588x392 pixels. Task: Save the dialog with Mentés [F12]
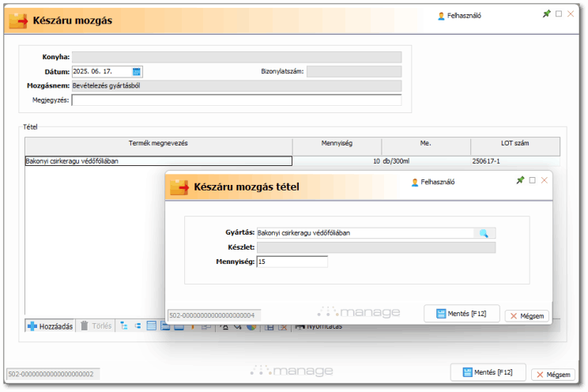tap(462, 314)
